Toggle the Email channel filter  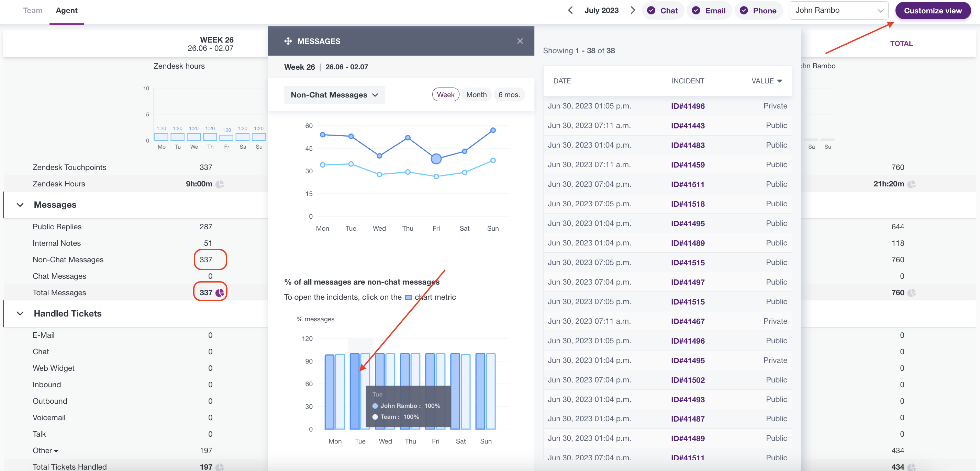pyautogui.click(x=709, y=11)
